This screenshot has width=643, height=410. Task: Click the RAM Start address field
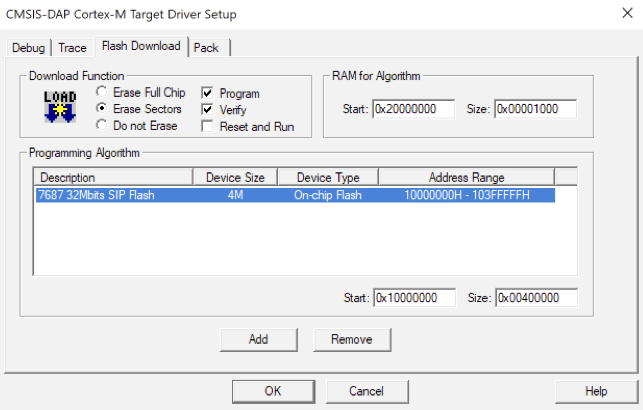pos(414,109)
